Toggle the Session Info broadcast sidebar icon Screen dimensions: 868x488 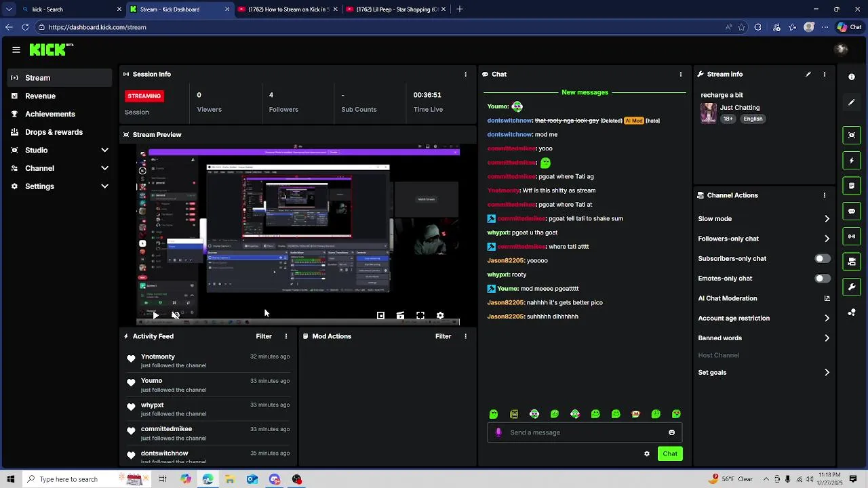click(x=852, y=237)
